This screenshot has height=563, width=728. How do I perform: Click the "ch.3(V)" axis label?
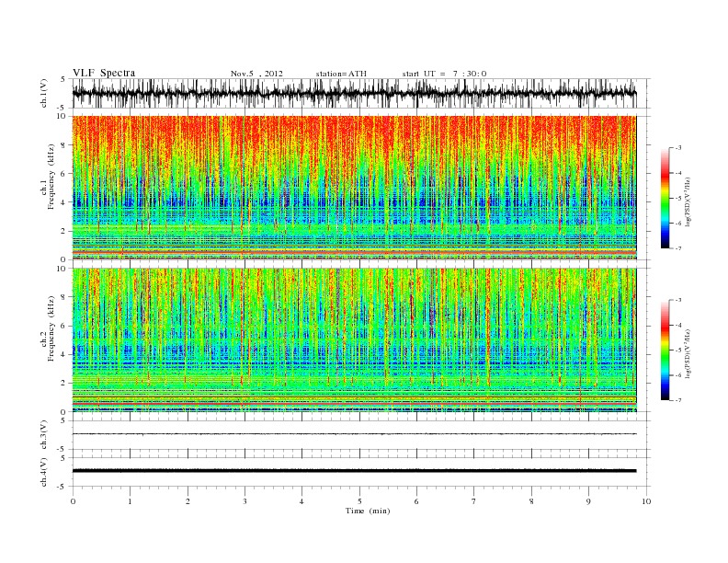coord(44,435)
